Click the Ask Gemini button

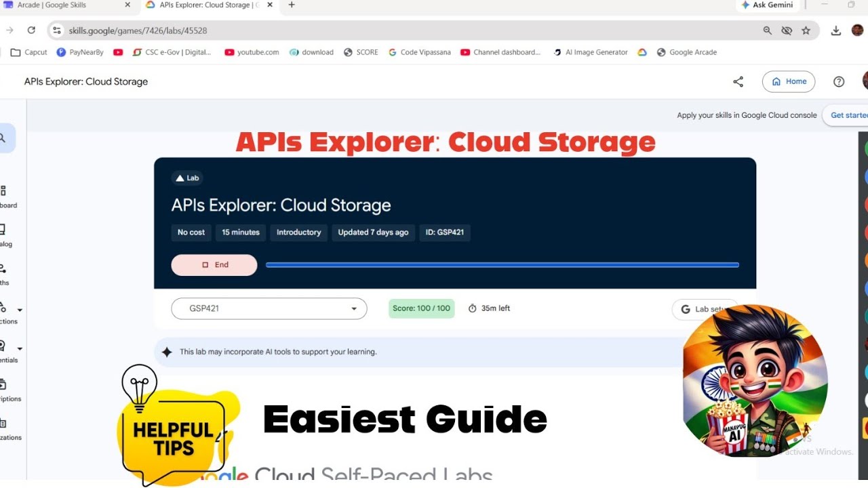[x=767, y=5]
